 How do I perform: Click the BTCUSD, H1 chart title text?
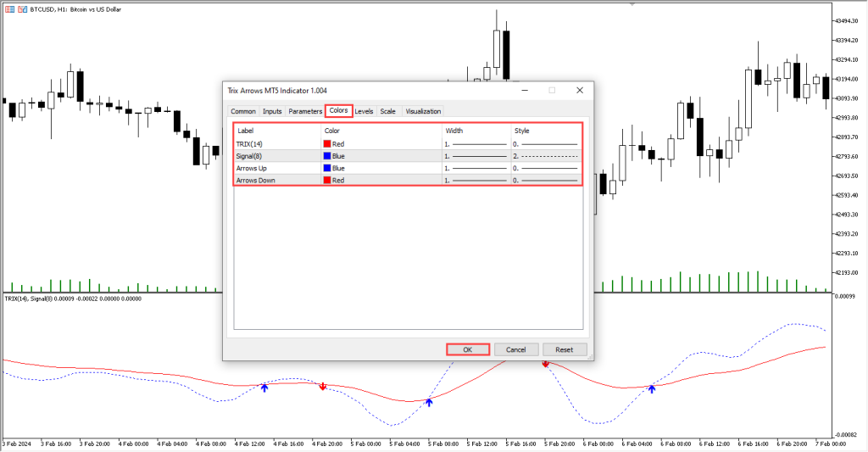click(x=75, y=9)
